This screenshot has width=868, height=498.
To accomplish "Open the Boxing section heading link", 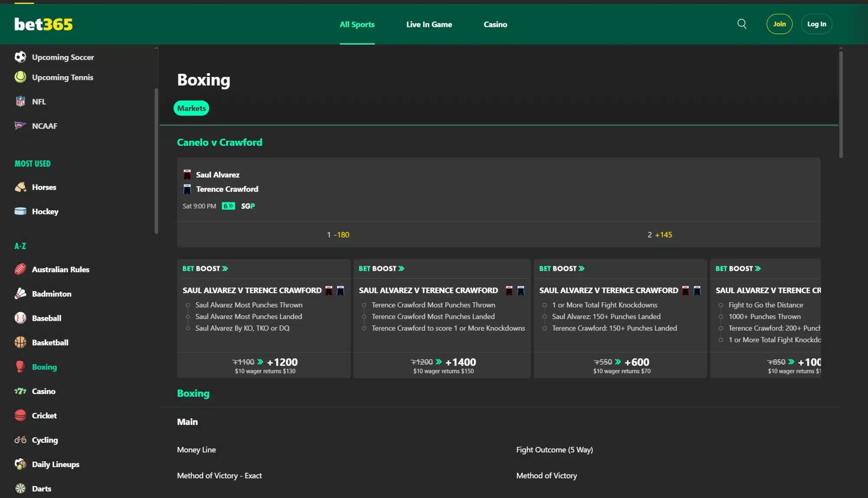I will coord(193,393).
